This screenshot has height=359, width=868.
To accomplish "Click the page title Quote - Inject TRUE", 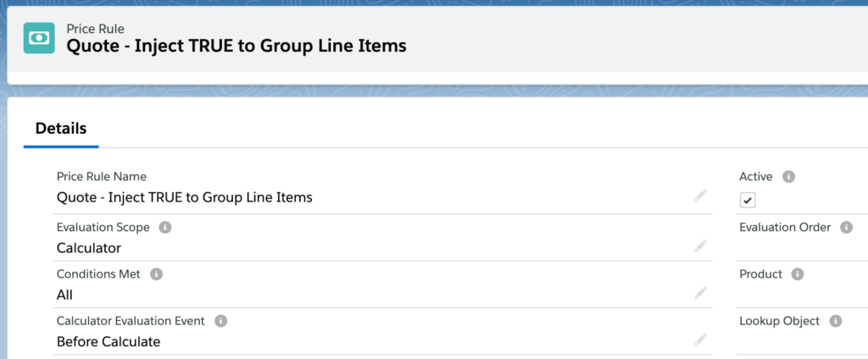I will pyautogui.click(x=236, y=46).
